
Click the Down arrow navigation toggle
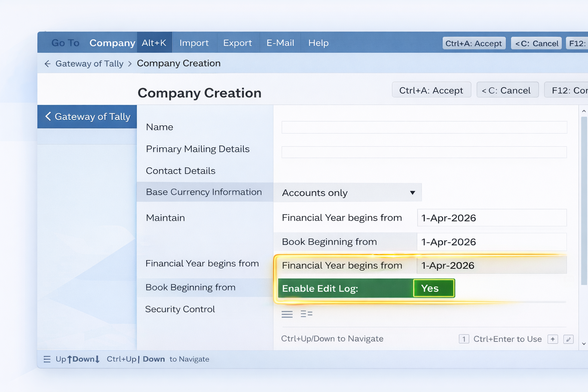(97, 359)
